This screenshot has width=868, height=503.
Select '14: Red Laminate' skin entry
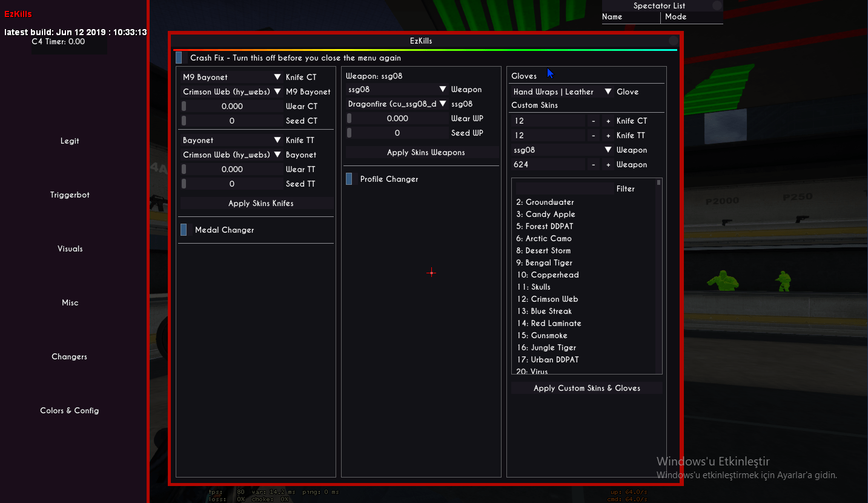point(549,323)
